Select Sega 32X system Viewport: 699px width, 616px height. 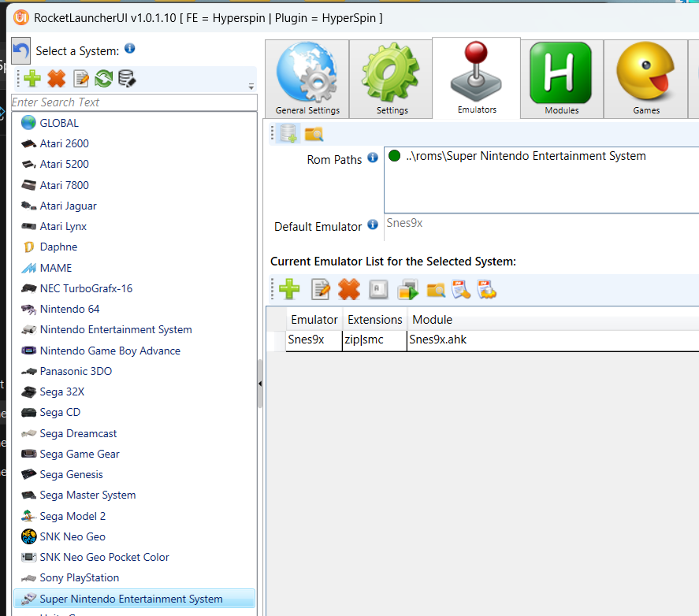click(x=134, y=391)
